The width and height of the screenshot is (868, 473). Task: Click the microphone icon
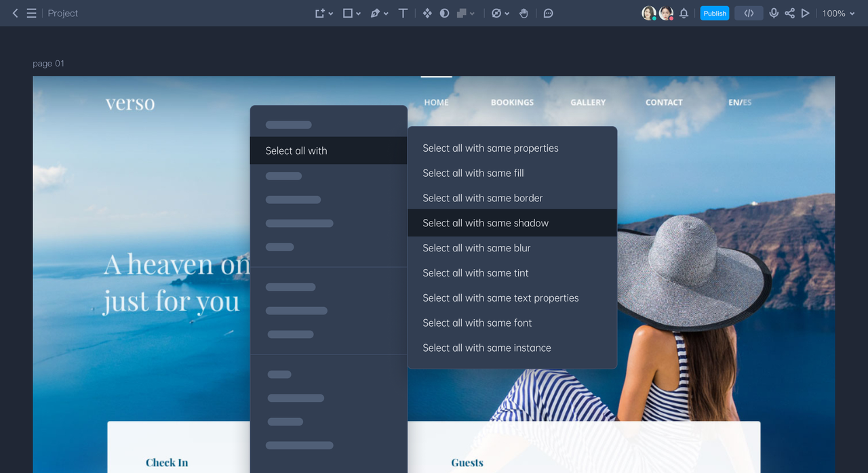coord(774,13)
